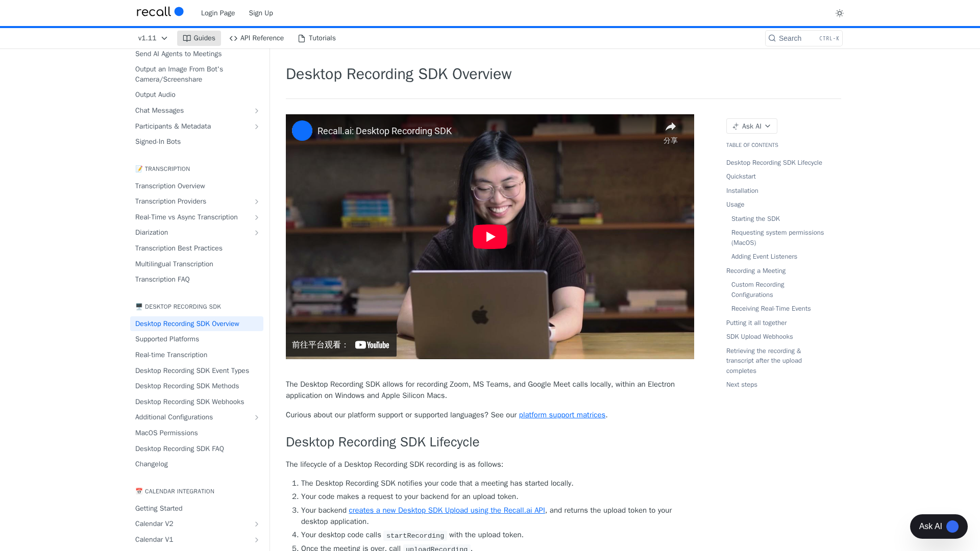Viewport: 980px width, 551px height.
Task: Click the video share arrow icon
Action: click(x=670, y=127)
